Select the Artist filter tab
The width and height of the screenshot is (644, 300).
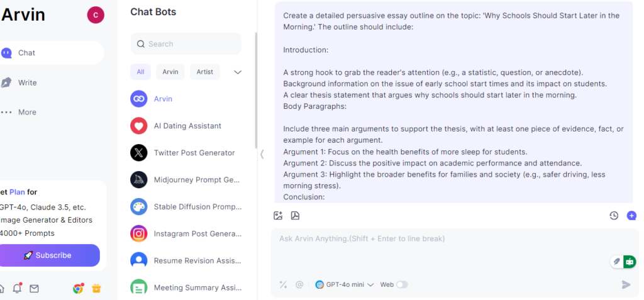coord(204,72)
